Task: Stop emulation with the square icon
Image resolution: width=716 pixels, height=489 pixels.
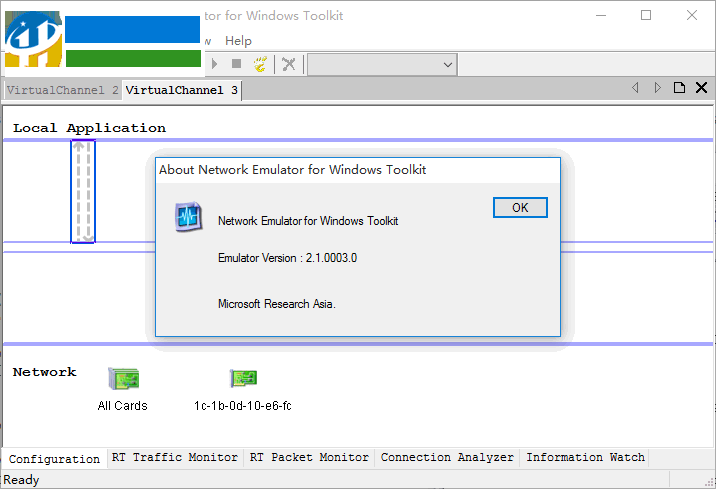Action: point(236,63)
